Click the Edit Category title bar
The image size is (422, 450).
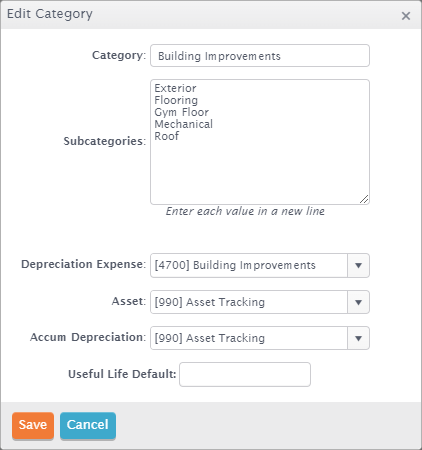211,15
